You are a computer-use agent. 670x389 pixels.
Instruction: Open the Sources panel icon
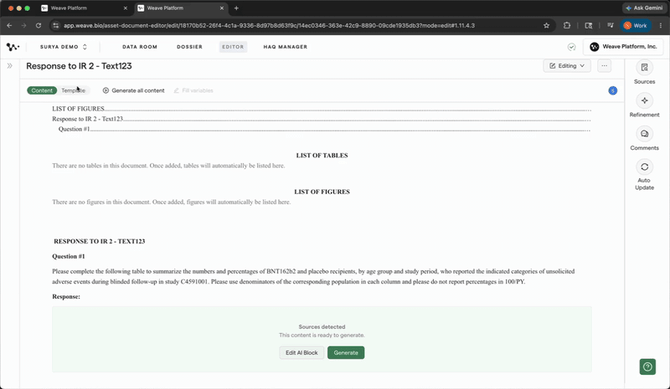pos(644,68)
